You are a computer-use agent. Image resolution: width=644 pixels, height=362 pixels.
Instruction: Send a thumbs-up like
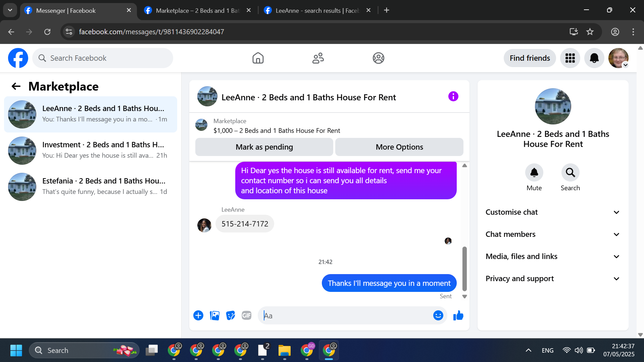pyautogui.click(x=458, y=315)
